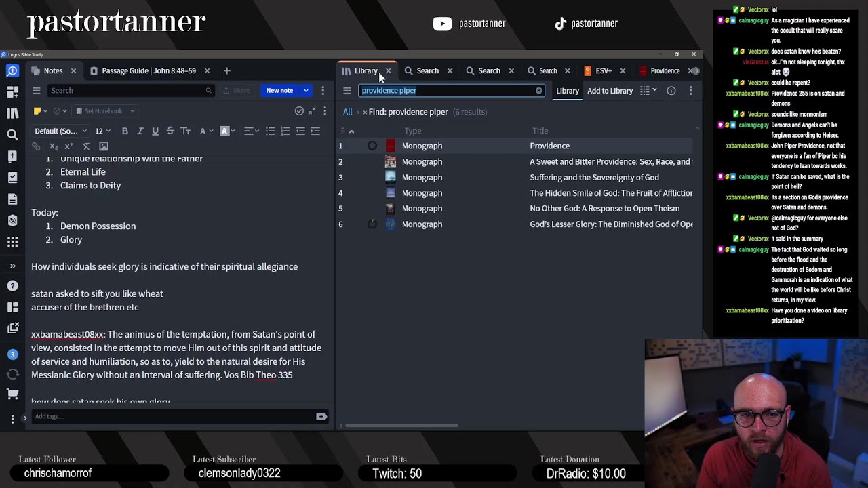Toggle Underline formatting
868x488 pixels.
pyautogui.click(x=155, y=131)
